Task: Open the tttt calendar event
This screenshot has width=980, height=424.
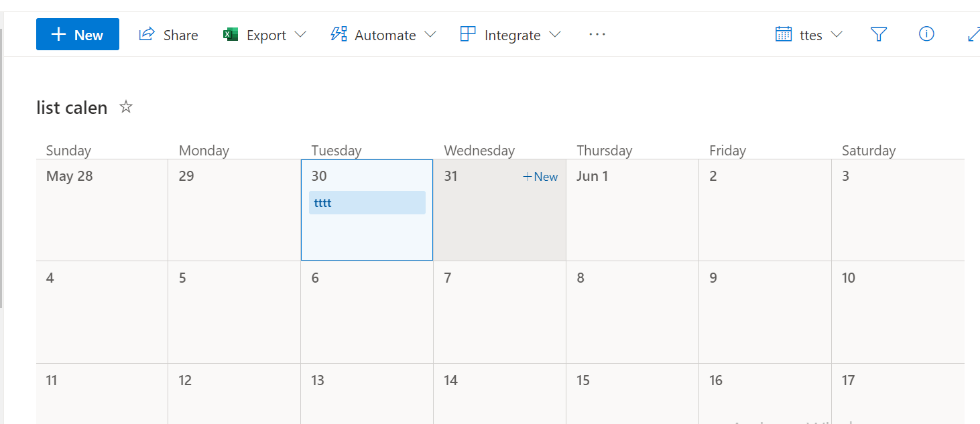Action: [x=367, y=203]
